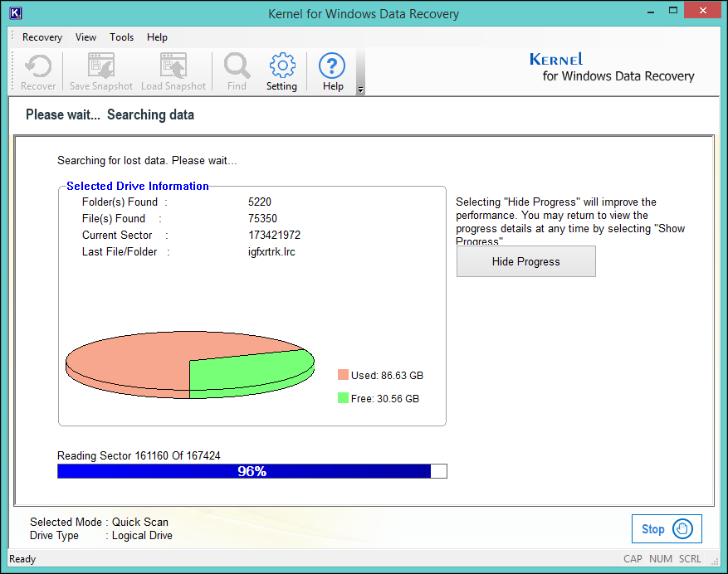Image resolution: width=728 pixels, height=574 pixels.
Task: Click the last file name igfxrtrk.lrc
Action: 271,252
